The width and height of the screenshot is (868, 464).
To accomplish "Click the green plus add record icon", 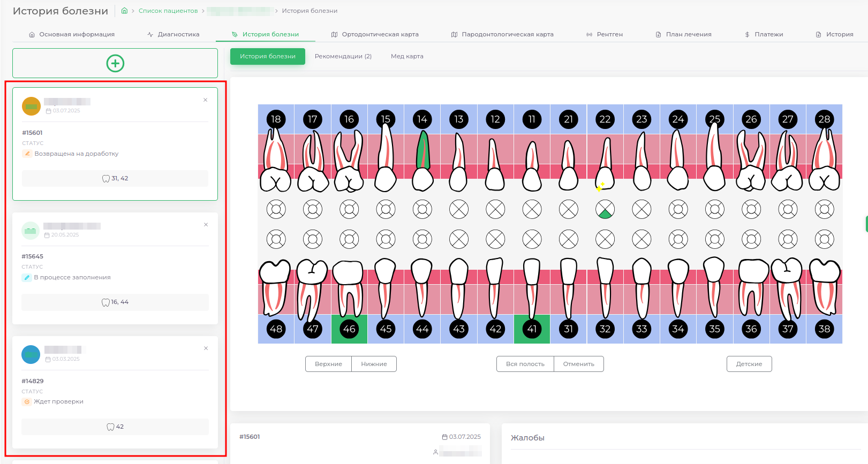I will tap(115, 63).
